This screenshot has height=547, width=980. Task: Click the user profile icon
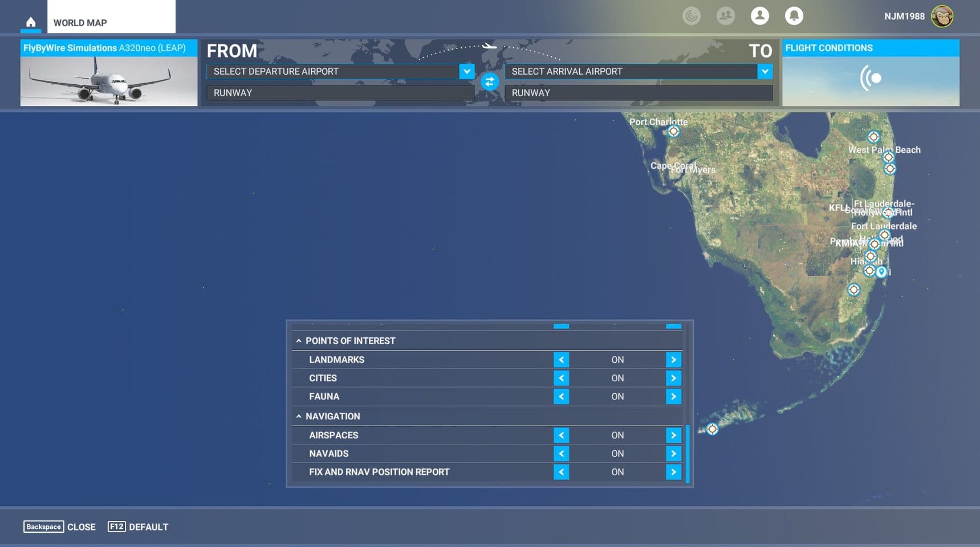click(x=759, y=15)
